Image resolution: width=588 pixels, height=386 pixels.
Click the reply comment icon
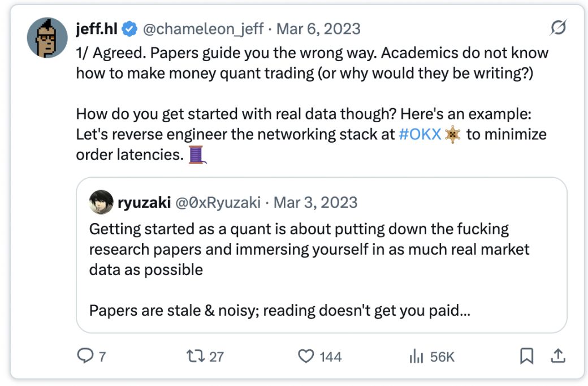(85, 356)
